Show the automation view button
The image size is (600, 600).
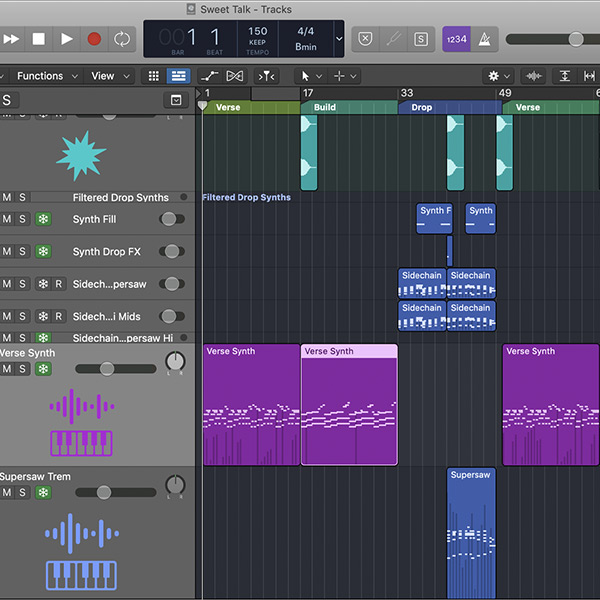pos(209,76)
